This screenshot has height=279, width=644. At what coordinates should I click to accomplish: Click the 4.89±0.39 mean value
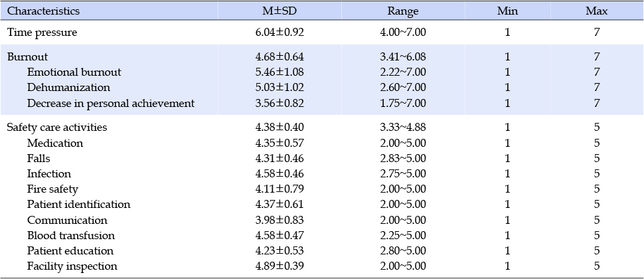(280, 266)
